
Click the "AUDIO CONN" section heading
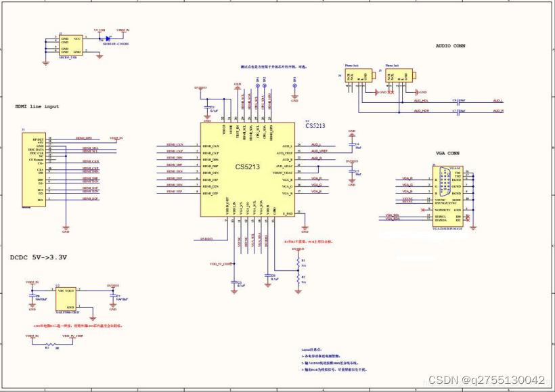click(450, 45)
